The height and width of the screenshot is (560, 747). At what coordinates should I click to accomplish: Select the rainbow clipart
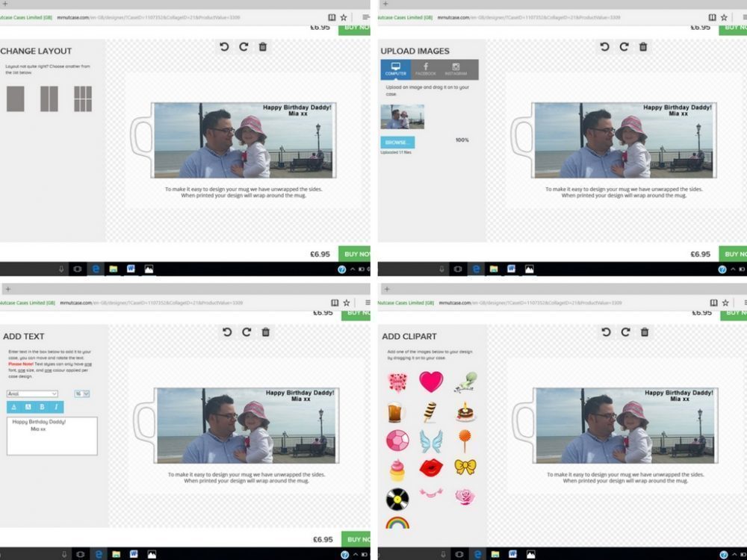click(397, 523)
